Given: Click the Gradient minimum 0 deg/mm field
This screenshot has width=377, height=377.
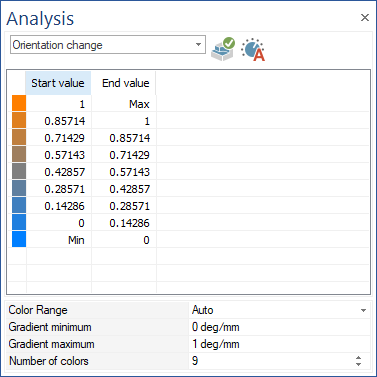Looking at the screenshot, I should pyautogui.click(x=279, y=327).
